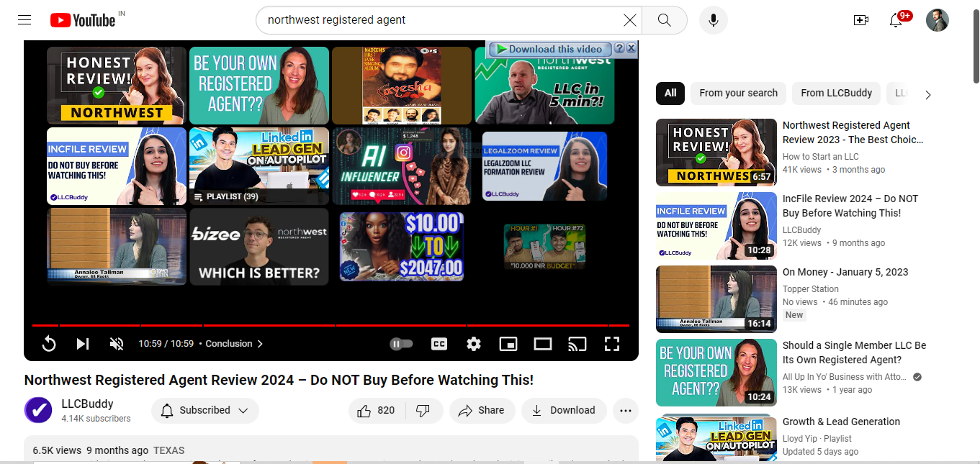Open Linkedin Lead Gen playlist end-screen
The image size is (980, 464).
point(259,166)
